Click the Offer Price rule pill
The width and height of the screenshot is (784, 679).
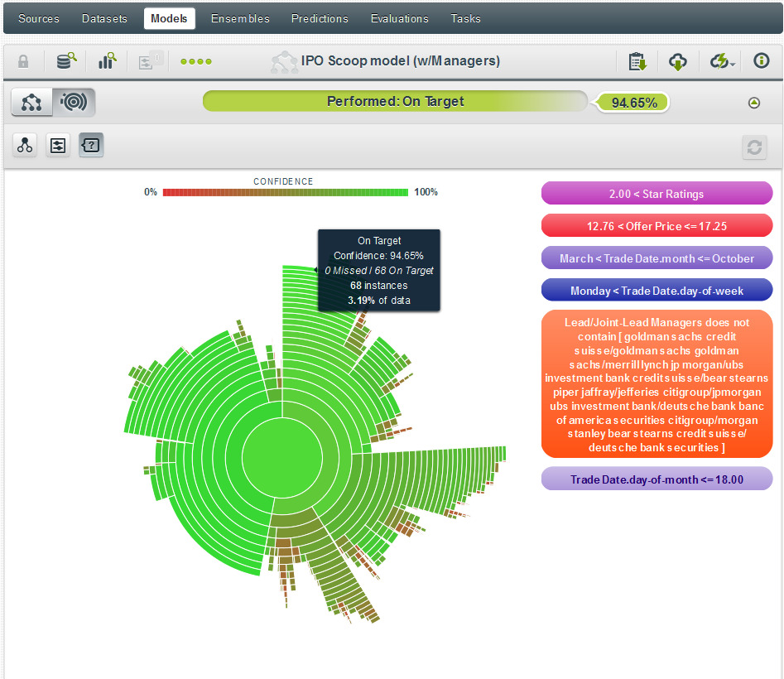coord(657,226)
